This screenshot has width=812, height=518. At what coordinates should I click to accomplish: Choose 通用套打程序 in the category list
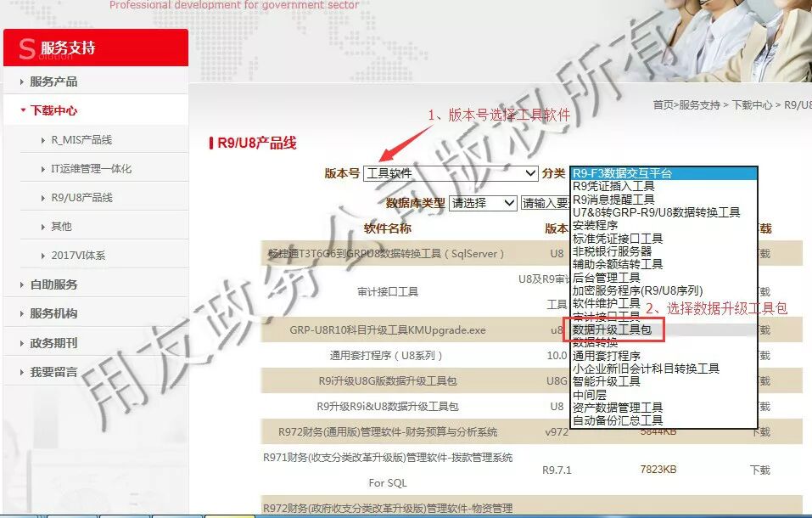606,356
